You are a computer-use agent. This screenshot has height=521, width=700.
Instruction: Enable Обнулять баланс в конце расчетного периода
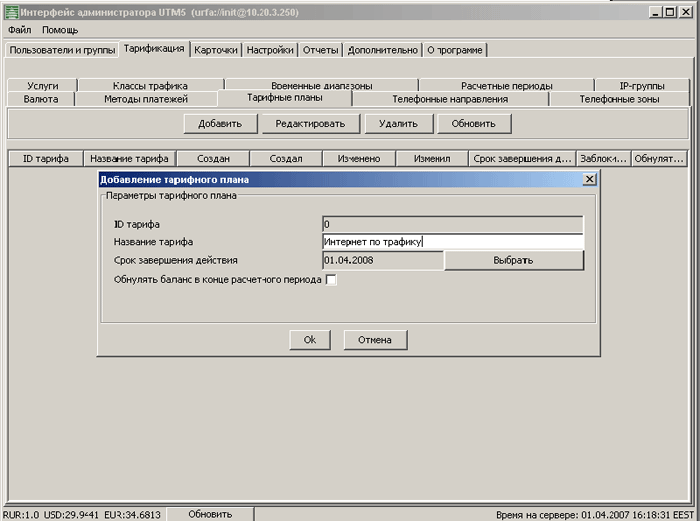[x=331, y=280]
